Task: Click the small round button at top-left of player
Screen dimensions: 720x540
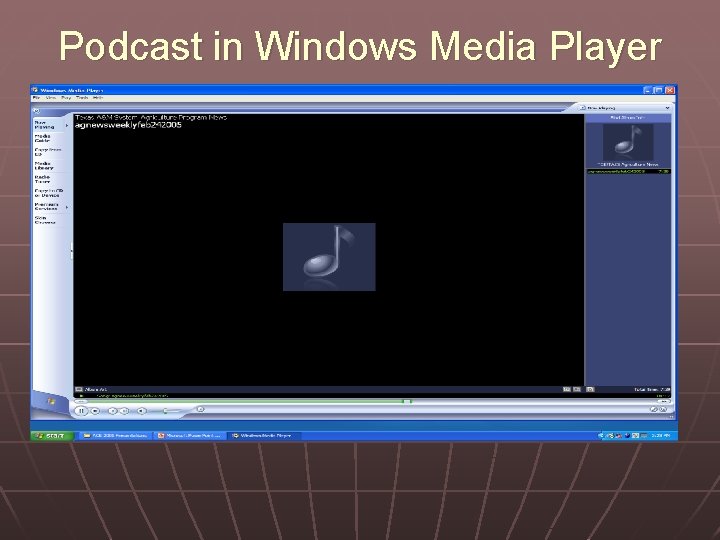Action: tap(37, 111)
